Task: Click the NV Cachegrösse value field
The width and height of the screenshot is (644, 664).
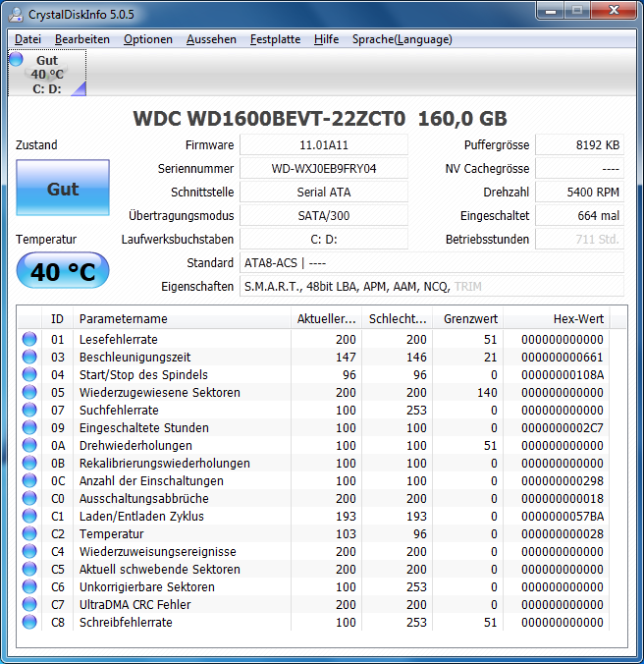Action: pyautogui.click(x=579, y=169)
